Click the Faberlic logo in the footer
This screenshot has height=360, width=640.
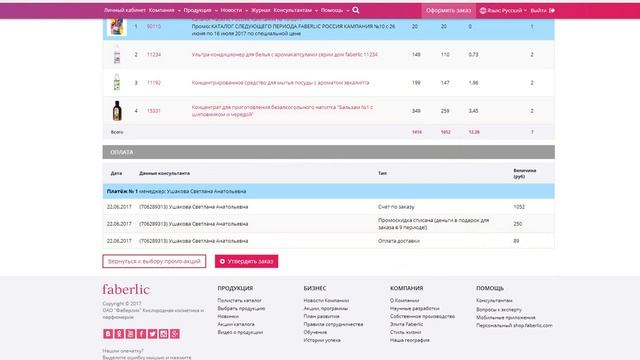(126, 289)
